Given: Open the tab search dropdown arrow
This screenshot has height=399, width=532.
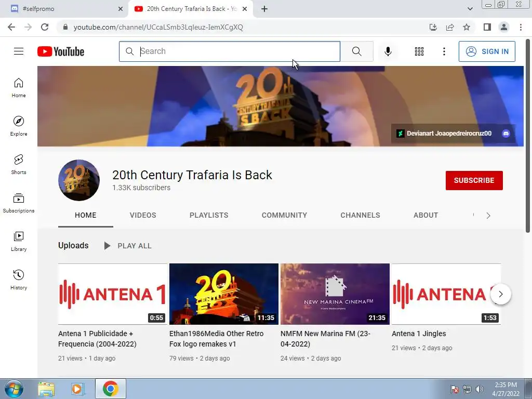Looking at the screenshot, I should point(470,9).
